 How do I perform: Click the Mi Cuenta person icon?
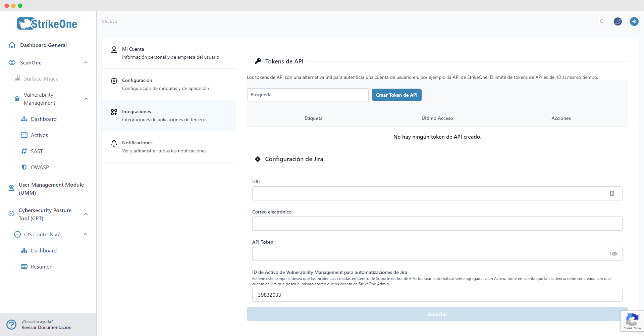pyautogui.click(x=114, y=50)
